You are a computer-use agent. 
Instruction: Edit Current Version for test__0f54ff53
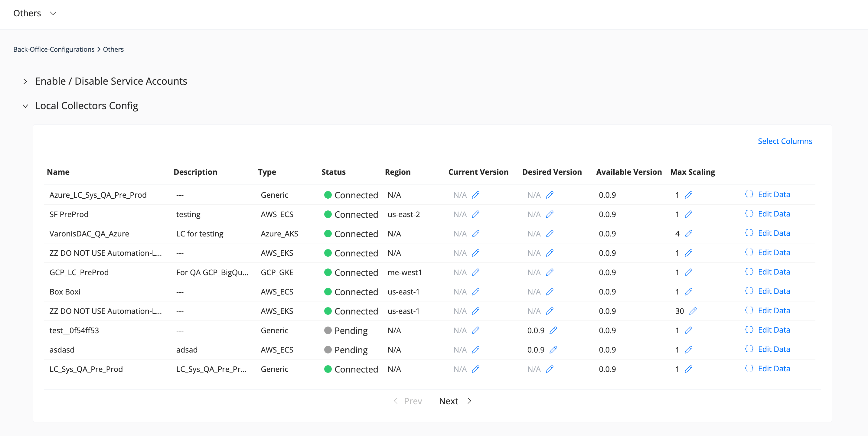475,330
